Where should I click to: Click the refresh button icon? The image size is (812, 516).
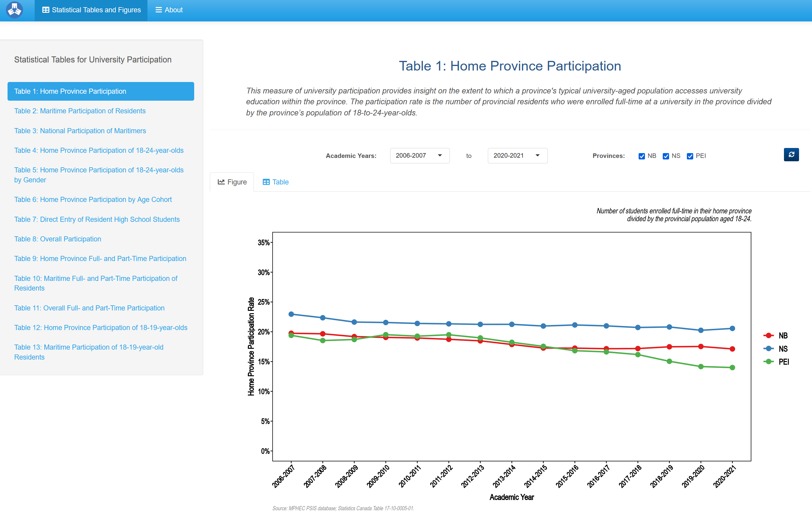[791, 155]
